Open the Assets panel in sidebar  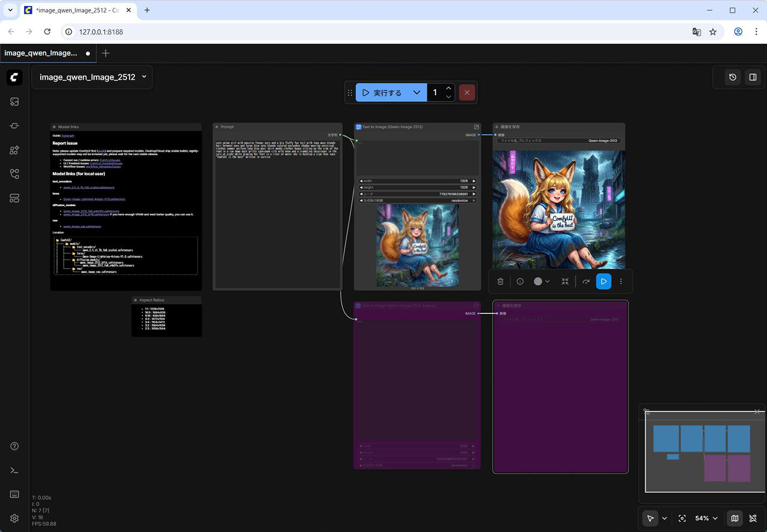click(x=14, y=102)
